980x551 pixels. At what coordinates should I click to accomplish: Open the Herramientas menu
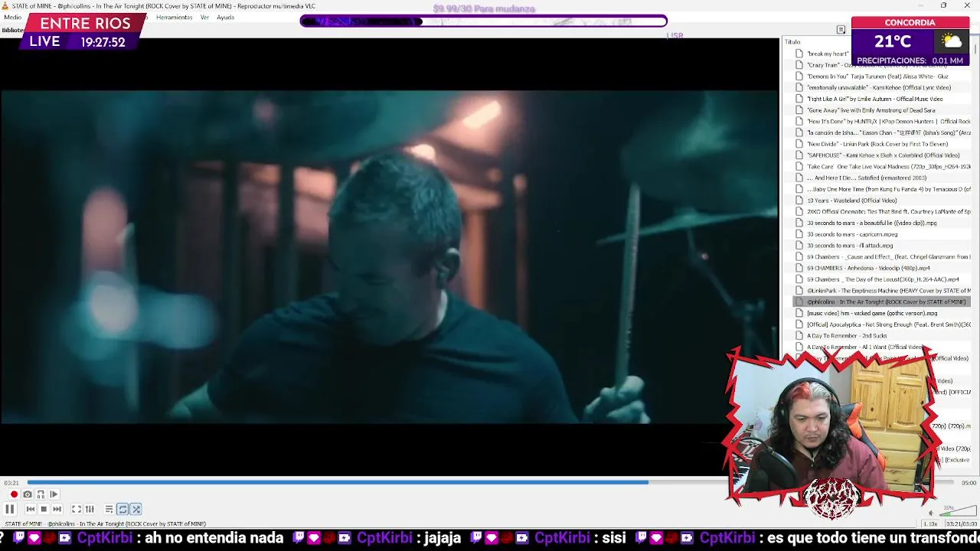(174, 17)
